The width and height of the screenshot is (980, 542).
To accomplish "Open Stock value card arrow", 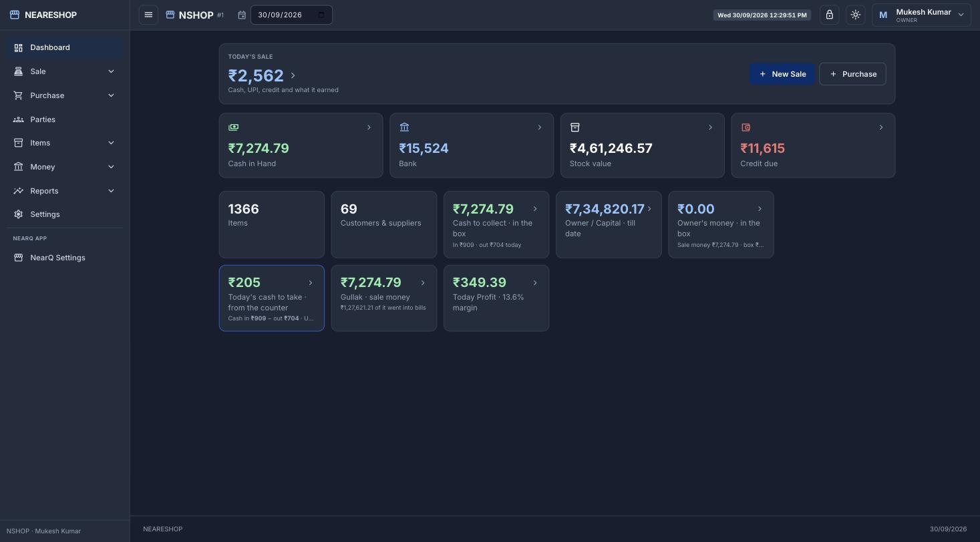I will (710, 127).
